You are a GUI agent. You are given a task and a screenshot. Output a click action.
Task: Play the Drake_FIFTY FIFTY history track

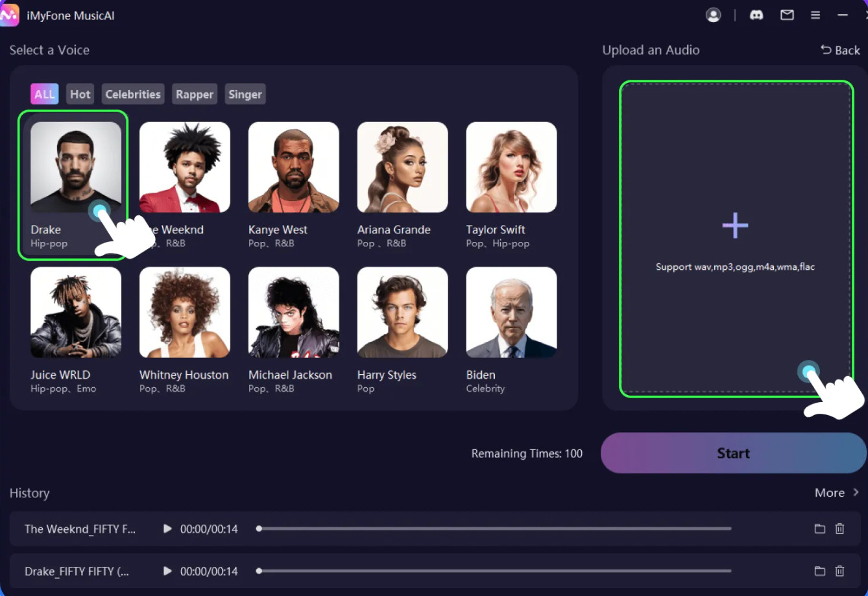pos(167,571)
